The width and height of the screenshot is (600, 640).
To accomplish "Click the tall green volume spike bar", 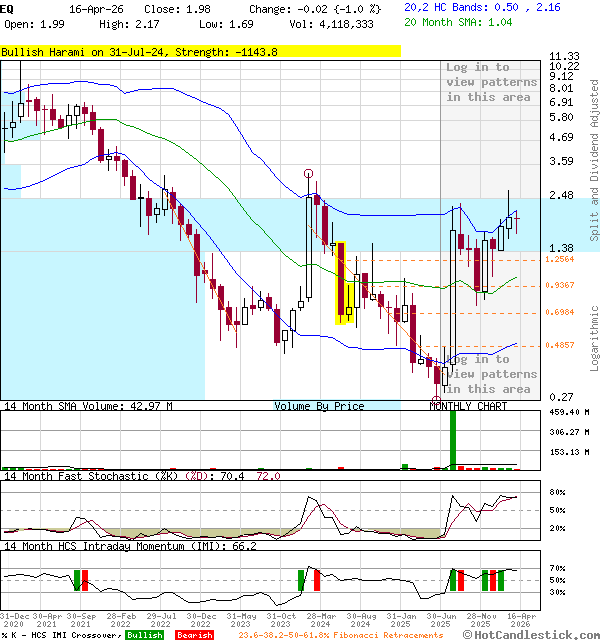I will tap(452, 438).
